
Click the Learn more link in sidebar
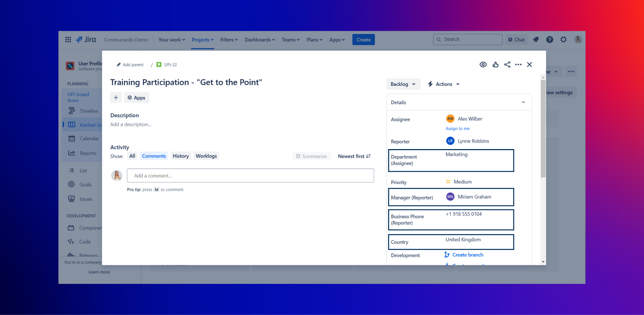pyautogui.click(x=99, y=272)
